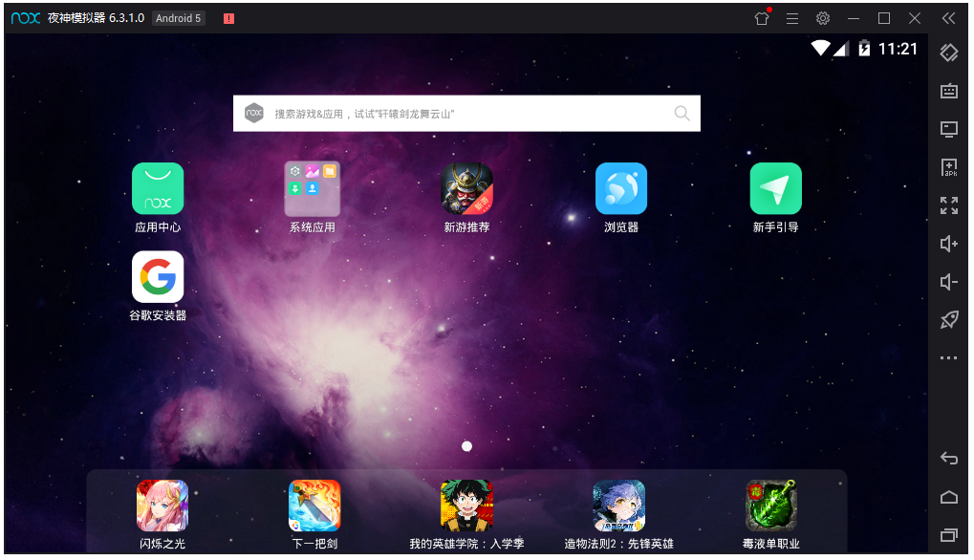Click the Nox hexagon logo in search bar

[x=253, y=113]
